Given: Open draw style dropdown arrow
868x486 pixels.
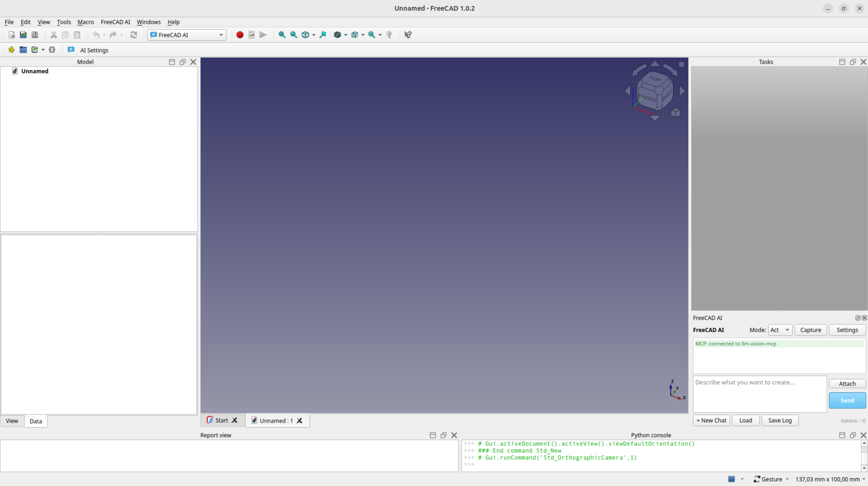Looking at the screenshot, I should click(346, 35).
